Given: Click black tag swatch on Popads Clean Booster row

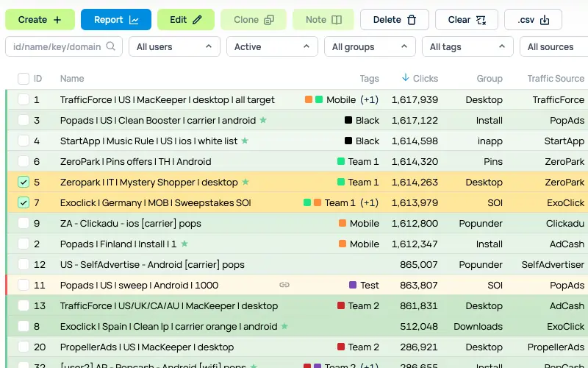Looking at the screenshot, I should 348,120.
